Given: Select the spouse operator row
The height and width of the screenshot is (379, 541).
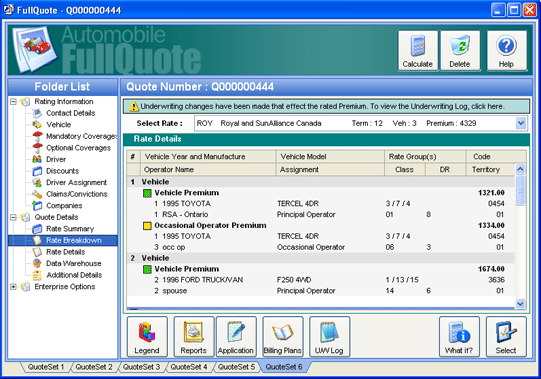Looking at the screenshot, I should pos(321,291).
